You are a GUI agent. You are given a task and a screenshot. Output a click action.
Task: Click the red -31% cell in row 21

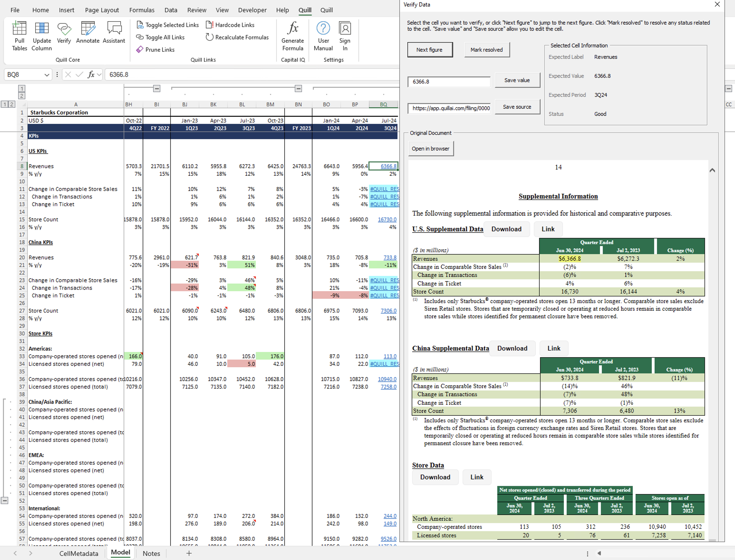click(x=185, y=265)
